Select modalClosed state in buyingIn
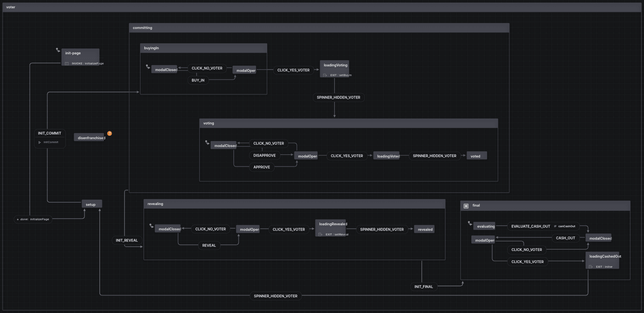This screenshot has height=313, width=644. pyautogui.click(x=164, y=69)
